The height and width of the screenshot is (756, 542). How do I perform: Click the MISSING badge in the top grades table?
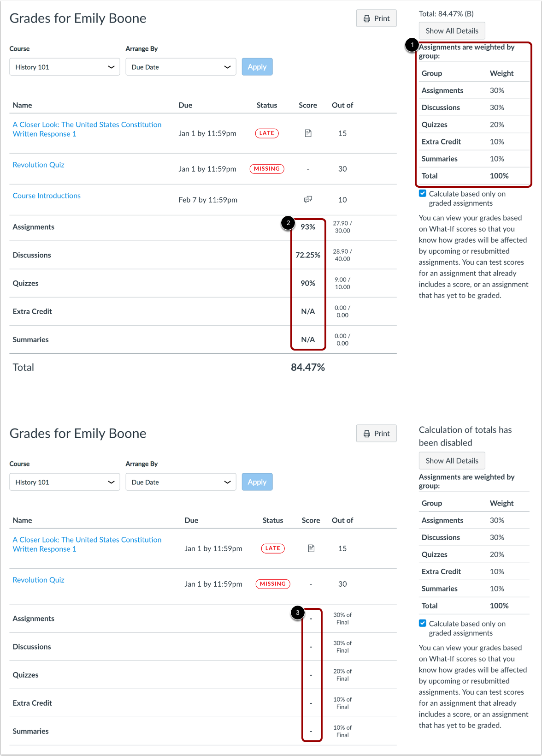pos(267,169)
